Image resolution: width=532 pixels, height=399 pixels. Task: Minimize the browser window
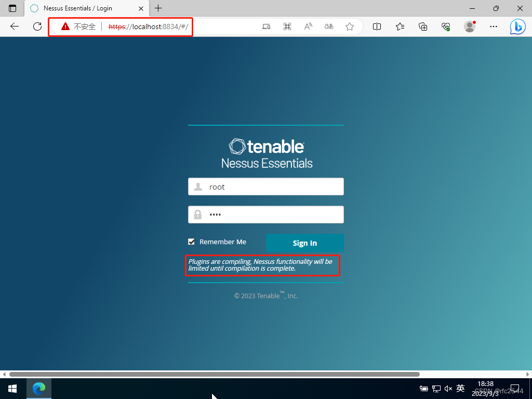472,8
